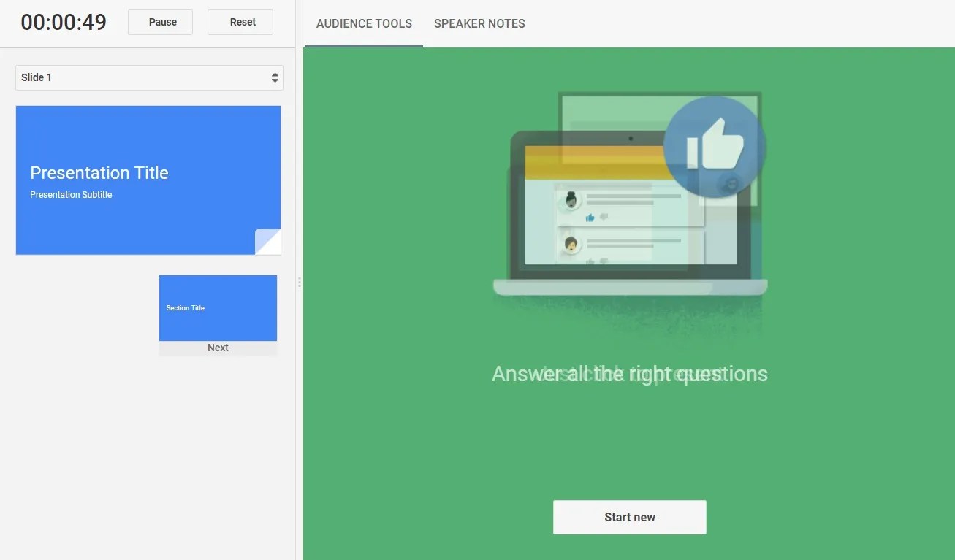Click Start new to begin audience Q&A
Viewport: 955px width, 560px height.
629,516
